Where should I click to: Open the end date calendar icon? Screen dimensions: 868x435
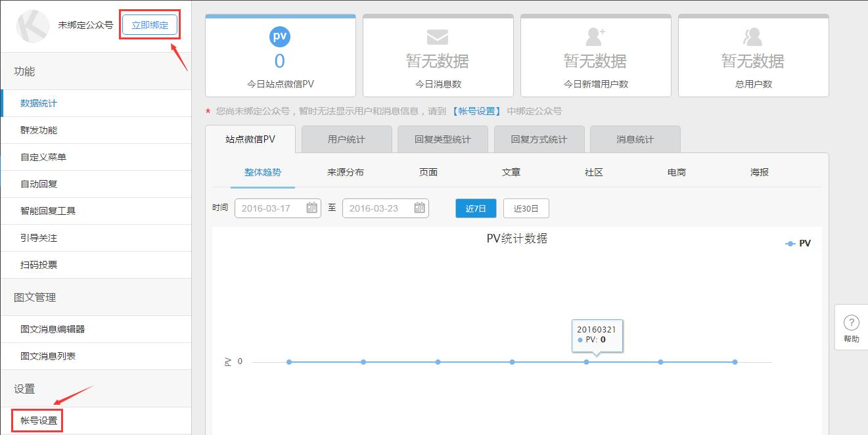coord(419,208)
